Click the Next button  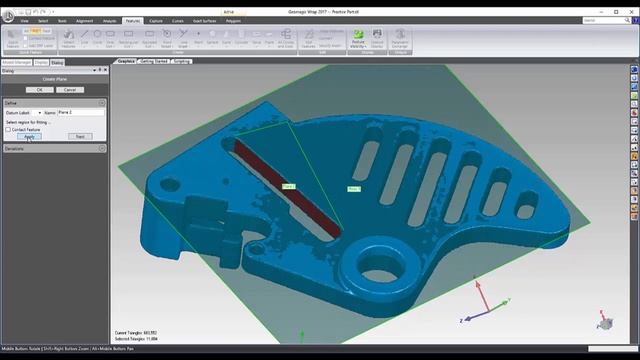click(80, 136)
